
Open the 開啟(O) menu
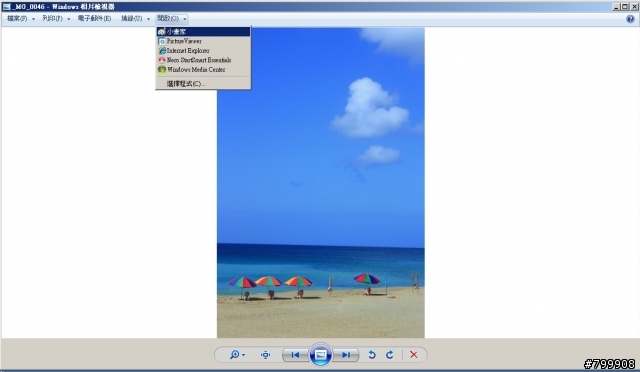[168, 19]
